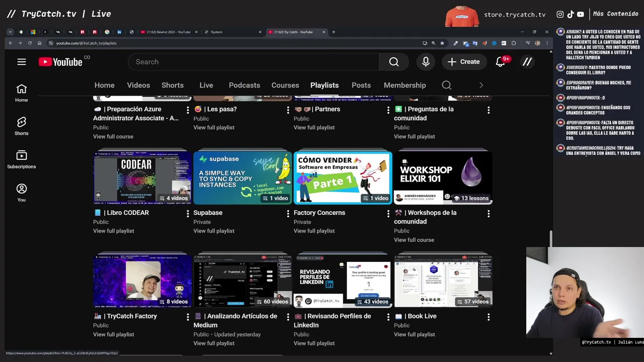Open options for Partners playlist
The image size is (644, 362).
(388, 110)
